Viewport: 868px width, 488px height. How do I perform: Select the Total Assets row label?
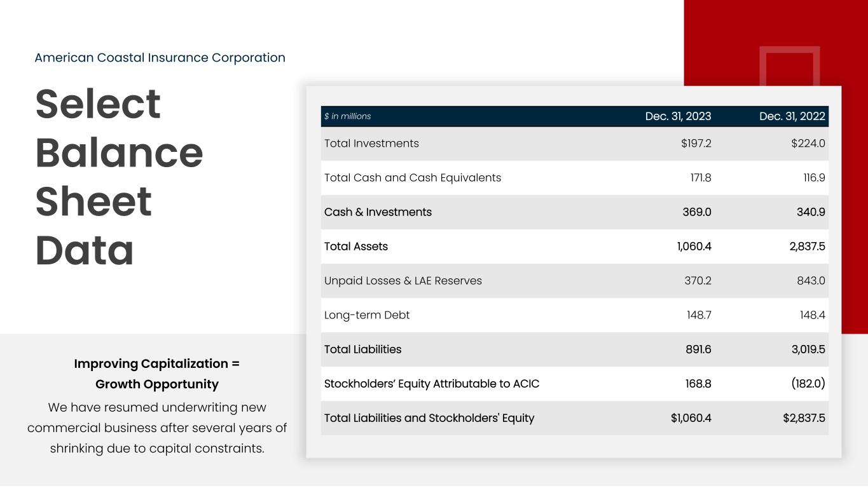click(355, 247)
